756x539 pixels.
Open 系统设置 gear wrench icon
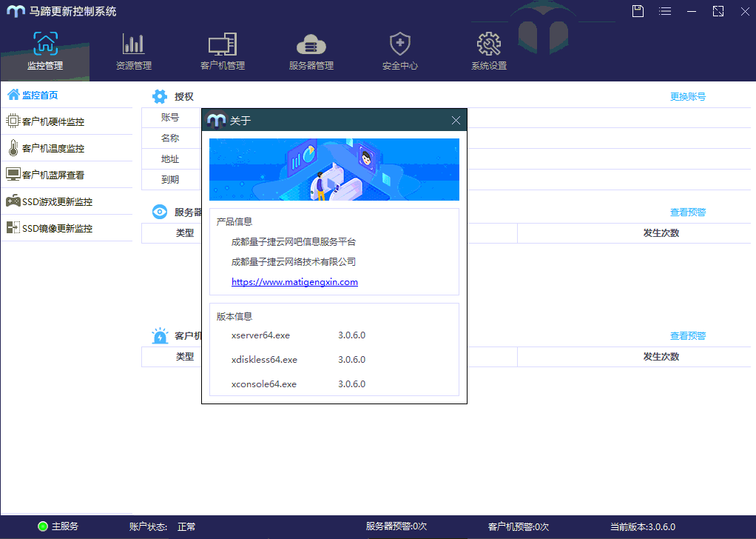click(x=488, y=44)
